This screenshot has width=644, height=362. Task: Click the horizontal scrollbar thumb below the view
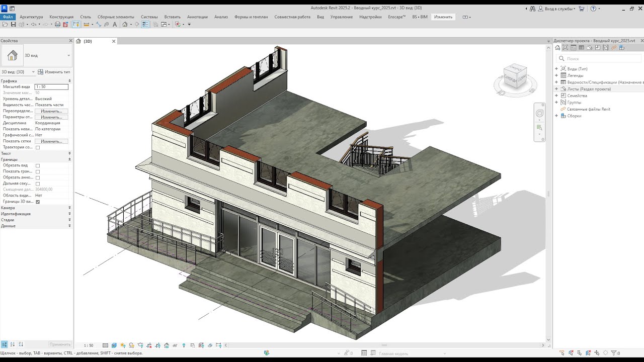(384, 345)
